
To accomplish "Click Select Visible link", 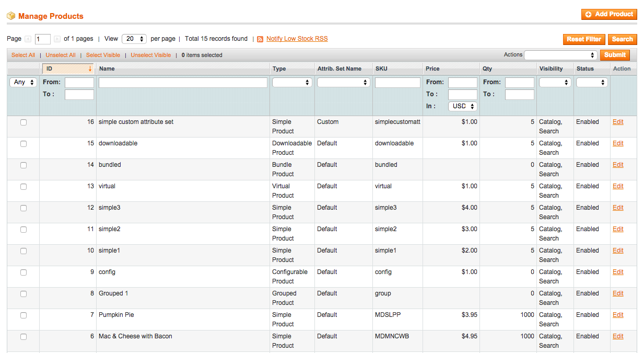I will click(x=103, y=55).
